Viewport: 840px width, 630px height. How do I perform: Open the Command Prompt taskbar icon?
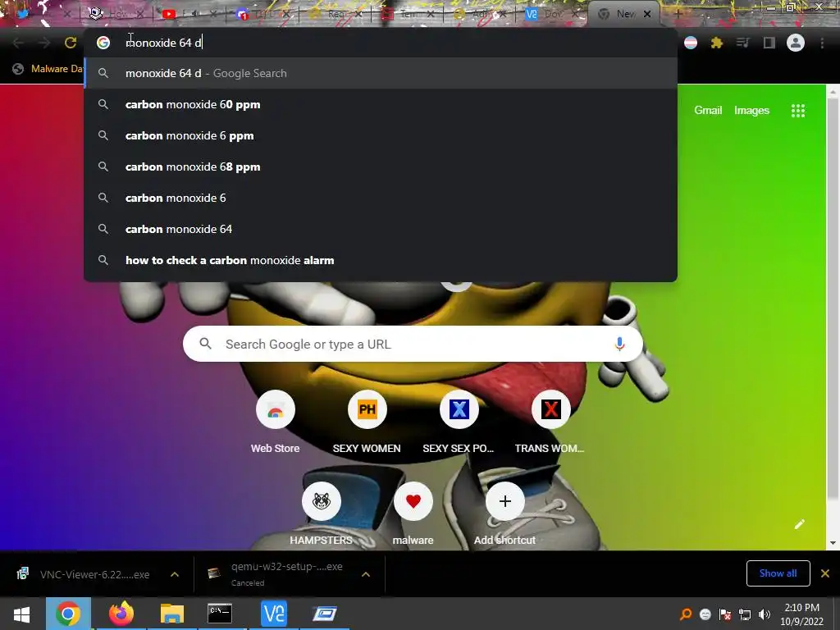click(x=220, y=614)
